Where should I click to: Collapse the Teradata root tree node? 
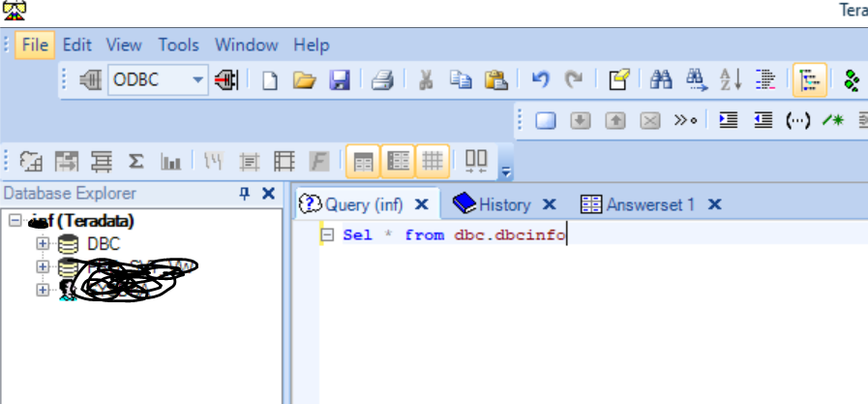(15, 221)
